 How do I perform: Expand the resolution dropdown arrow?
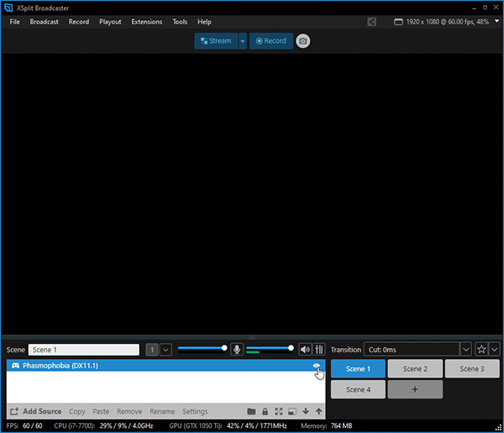coord(497,21)
